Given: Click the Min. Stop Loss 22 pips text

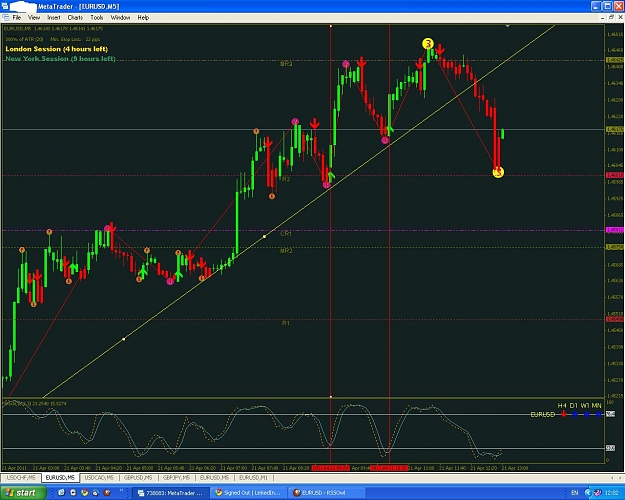Looking at the screenshot, I should click(x=75, y=39).
